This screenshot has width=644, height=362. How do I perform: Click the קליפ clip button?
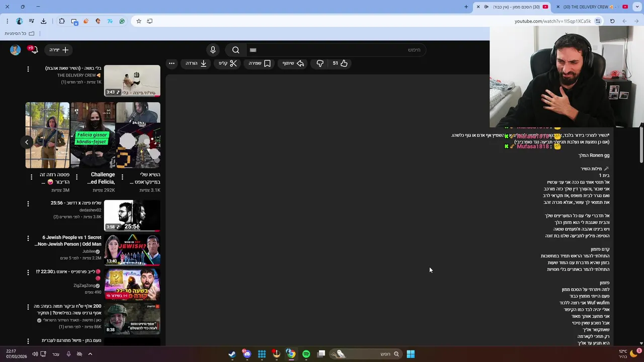click(x=228, y=63)
